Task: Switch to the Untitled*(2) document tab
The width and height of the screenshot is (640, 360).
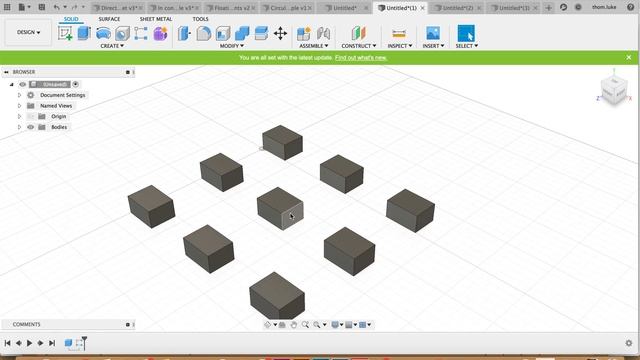Action: coord(457,8)
